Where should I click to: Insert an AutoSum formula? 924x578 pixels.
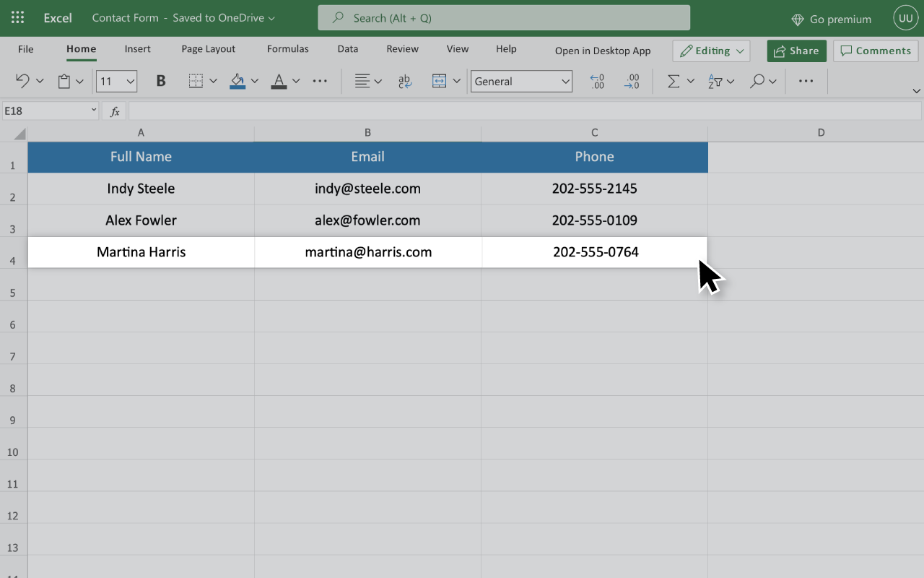[x=674, y=81]
